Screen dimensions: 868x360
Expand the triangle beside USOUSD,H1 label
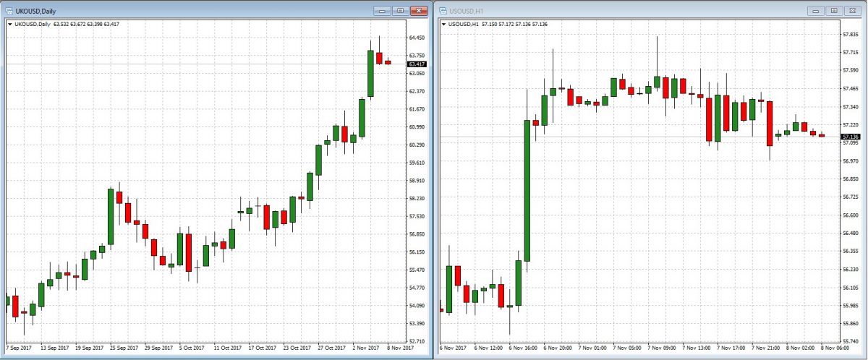[443, 24]
